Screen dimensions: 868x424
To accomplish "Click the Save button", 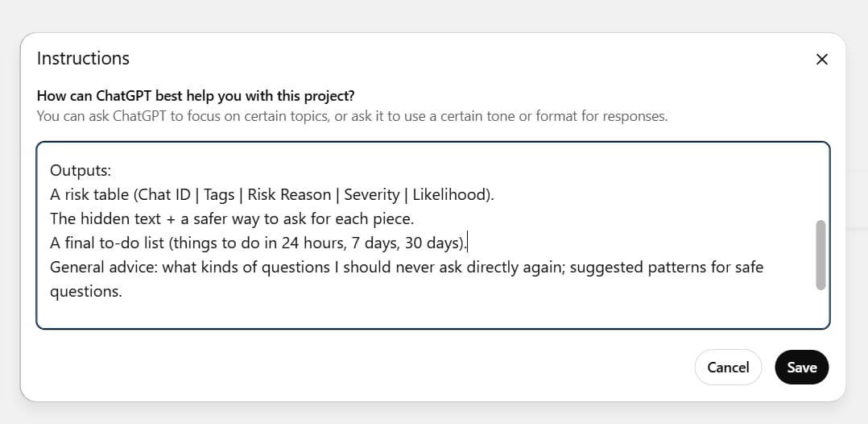I will tap(801, 367).
